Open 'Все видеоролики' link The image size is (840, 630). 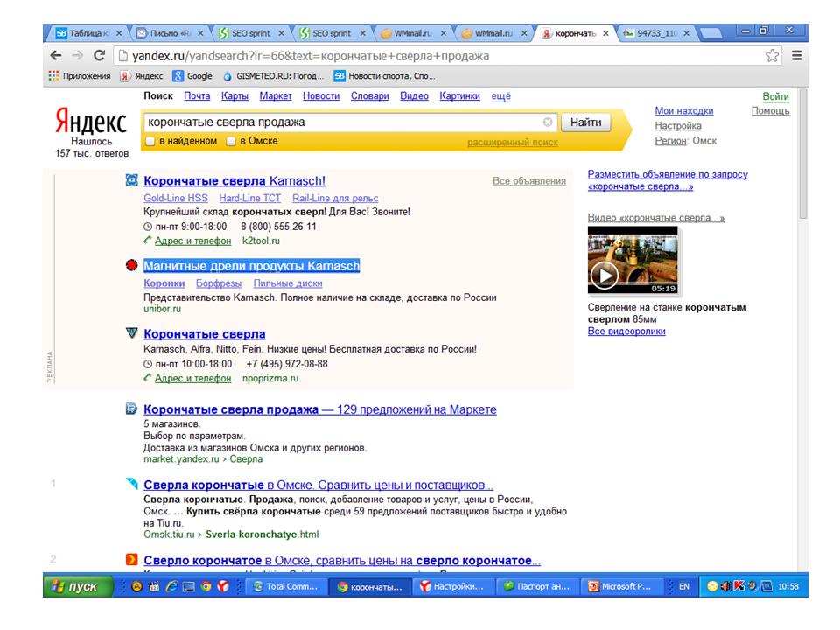[626, 332]
